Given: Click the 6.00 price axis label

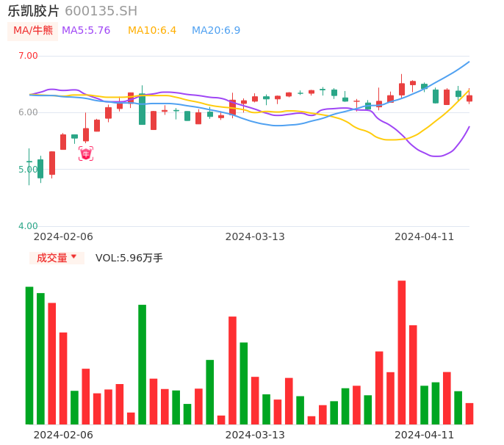Looking at the screenshot, I should pos(28,112).
